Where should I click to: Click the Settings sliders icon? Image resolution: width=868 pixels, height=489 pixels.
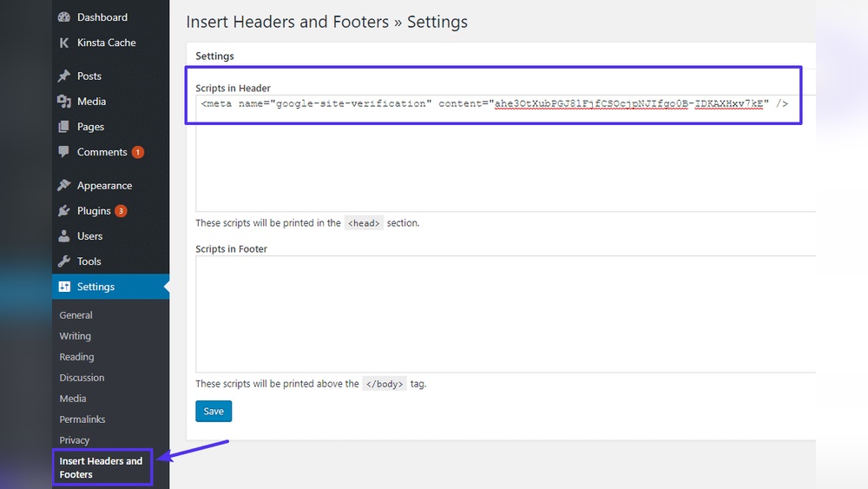(x=64, y=287)
